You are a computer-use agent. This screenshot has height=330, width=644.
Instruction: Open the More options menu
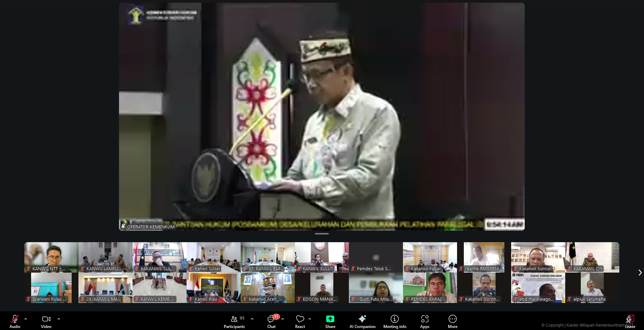pos(452,321)
